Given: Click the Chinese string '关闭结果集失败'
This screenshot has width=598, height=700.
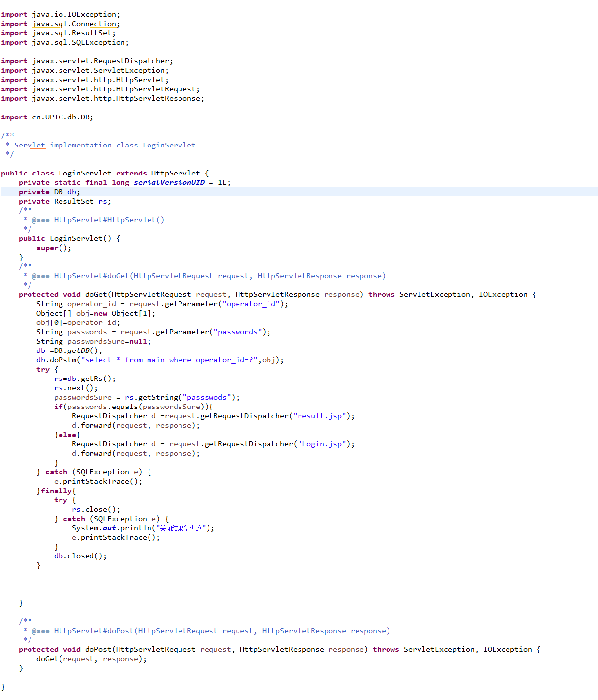Looking at the screenshot, I should pyautogui.click(x=180, y=528).
